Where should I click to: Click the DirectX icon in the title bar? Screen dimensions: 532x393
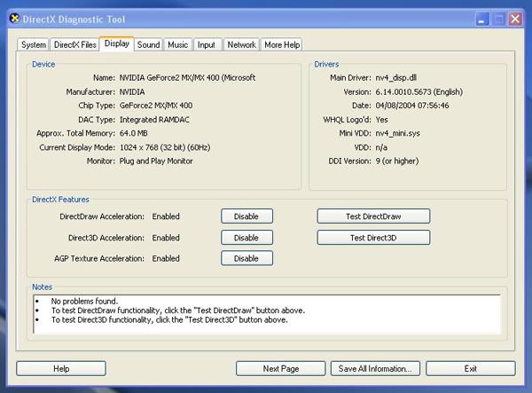[x=14, y=19]
